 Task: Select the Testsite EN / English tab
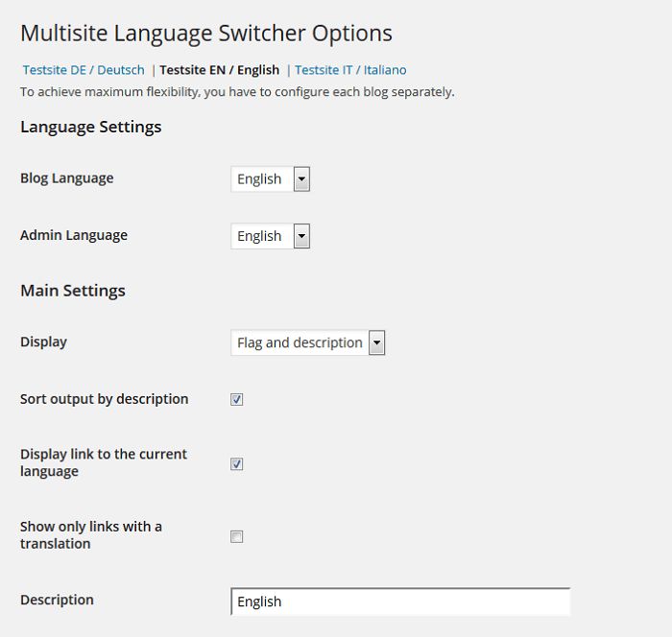[x=220, y=70]
